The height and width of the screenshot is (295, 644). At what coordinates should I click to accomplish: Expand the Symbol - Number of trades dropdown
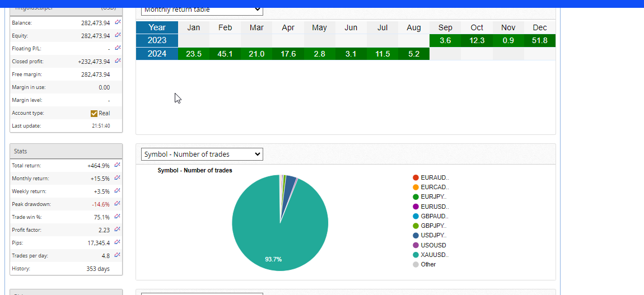tap(202, 154)
